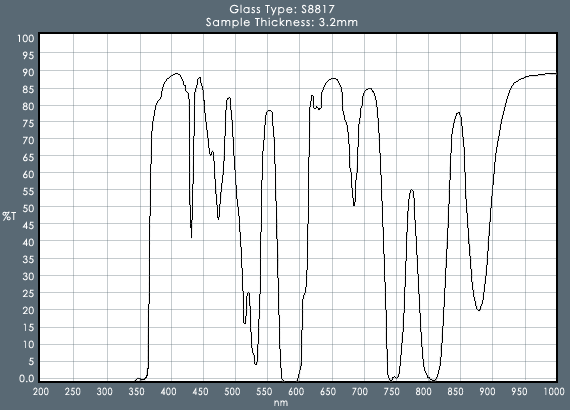Screen dimensions: 570x410
Task: Click the 200 tick on x-axis
Action: (x=41, y=391)
